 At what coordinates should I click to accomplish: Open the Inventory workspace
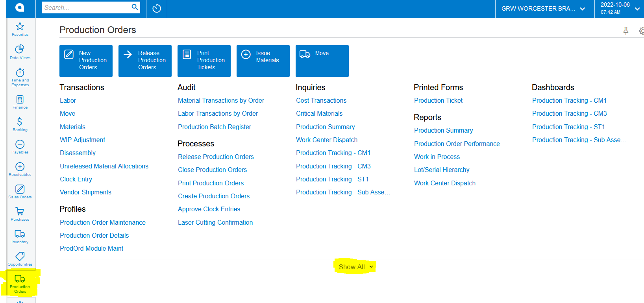[x=20, y=236]
